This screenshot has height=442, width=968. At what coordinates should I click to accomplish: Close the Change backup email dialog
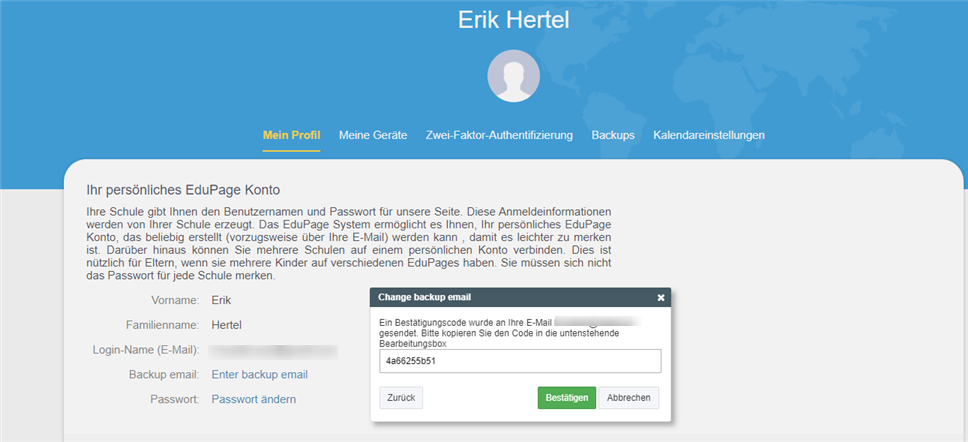[661, 298]
